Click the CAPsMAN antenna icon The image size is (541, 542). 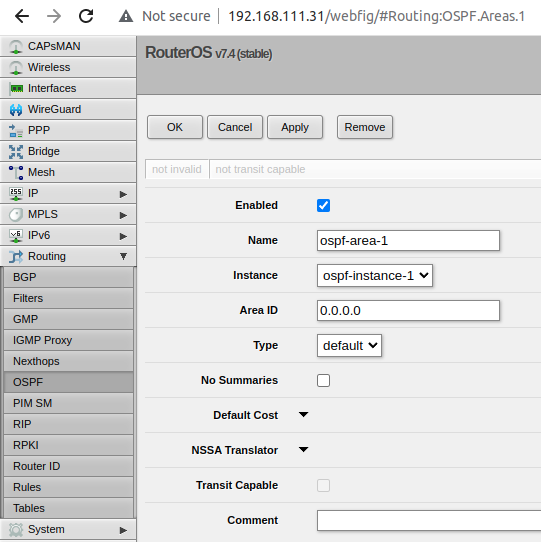pos(16,47)
